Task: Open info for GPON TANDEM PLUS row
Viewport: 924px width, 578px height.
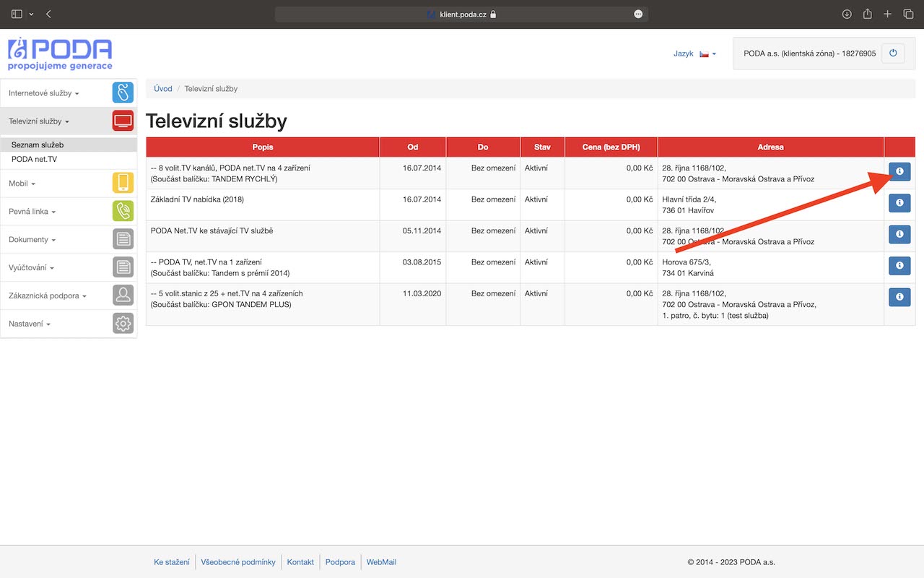Action: pyautogui.click(x=899, y=297)
